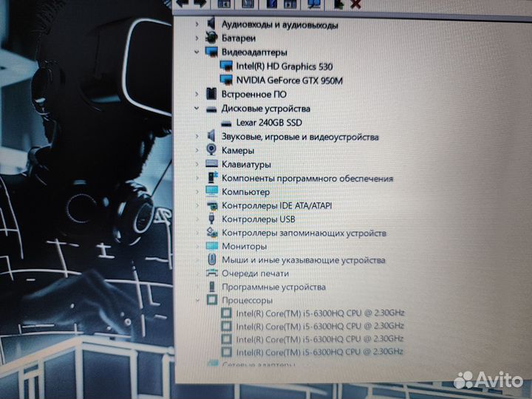Select the NVIDIA GeForce GTX 950M text
Viewport: 532px width, 399px height.
click(x=290, y=81)
